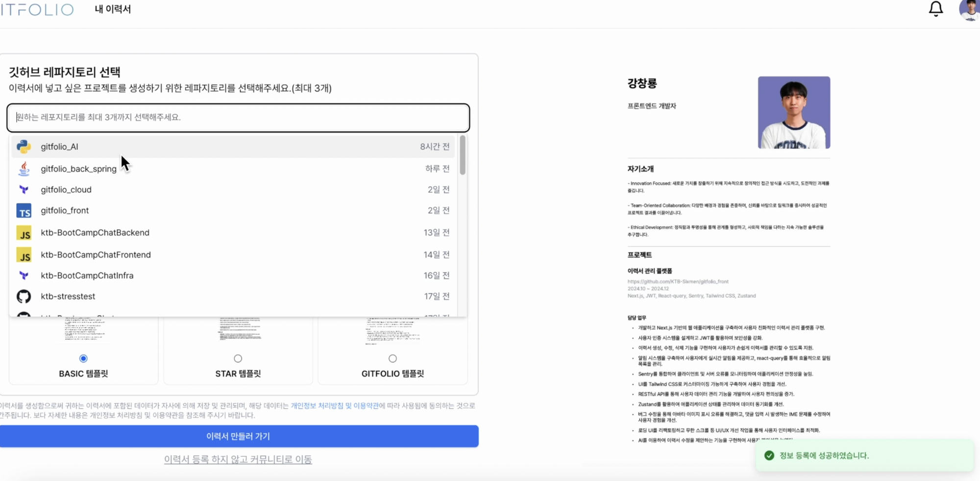Select the BASIC 템플릿 radio button
This screenshot has height=481, width=980.
pyautogui.click(x=83, y=358)
